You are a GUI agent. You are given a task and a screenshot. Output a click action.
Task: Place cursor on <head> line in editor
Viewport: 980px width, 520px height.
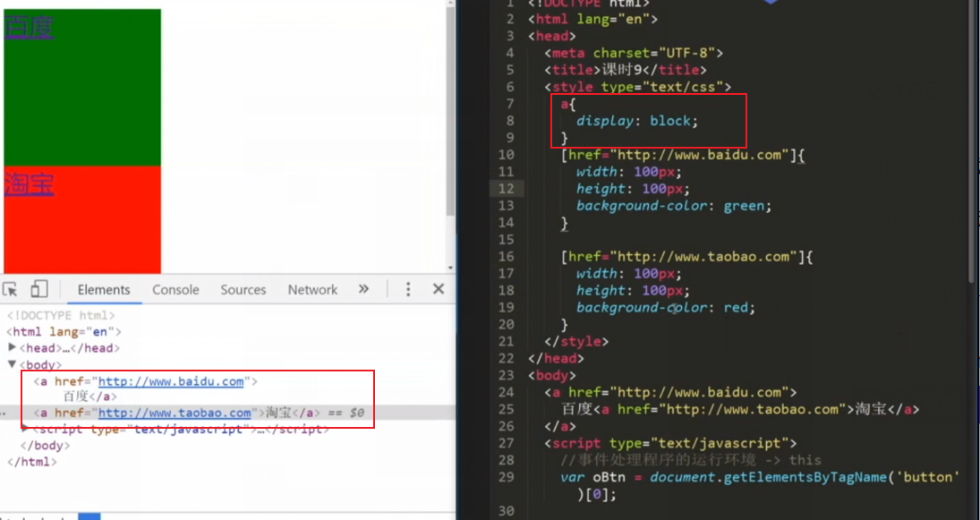click(552, 36)
